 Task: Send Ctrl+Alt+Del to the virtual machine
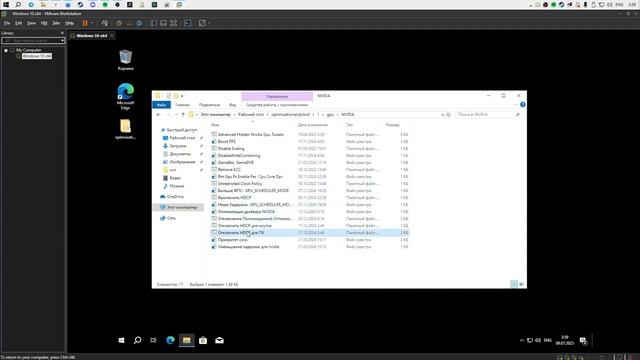click(105, 23)
